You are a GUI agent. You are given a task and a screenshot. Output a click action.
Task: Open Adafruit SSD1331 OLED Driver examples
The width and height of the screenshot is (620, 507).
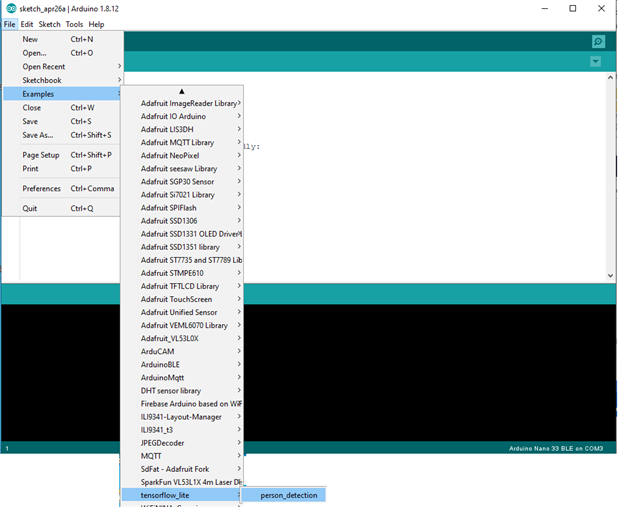coord(182,234)
